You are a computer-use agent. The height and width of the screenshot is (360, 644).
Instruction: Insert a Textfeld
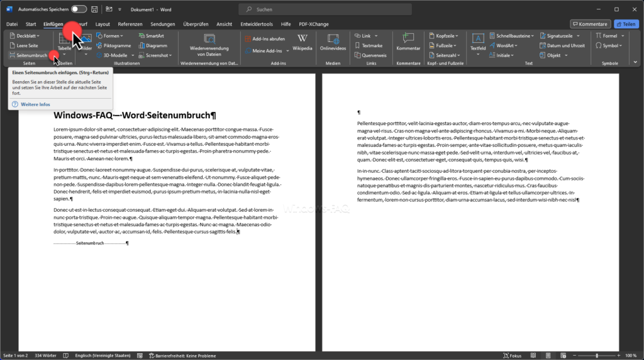478,45
